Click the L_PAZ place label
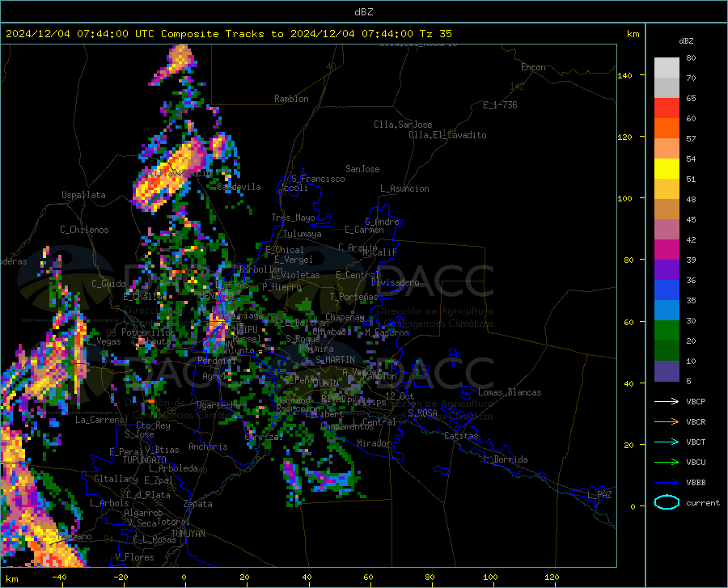Viewport: 728px width, 588px height. (599, 495)
